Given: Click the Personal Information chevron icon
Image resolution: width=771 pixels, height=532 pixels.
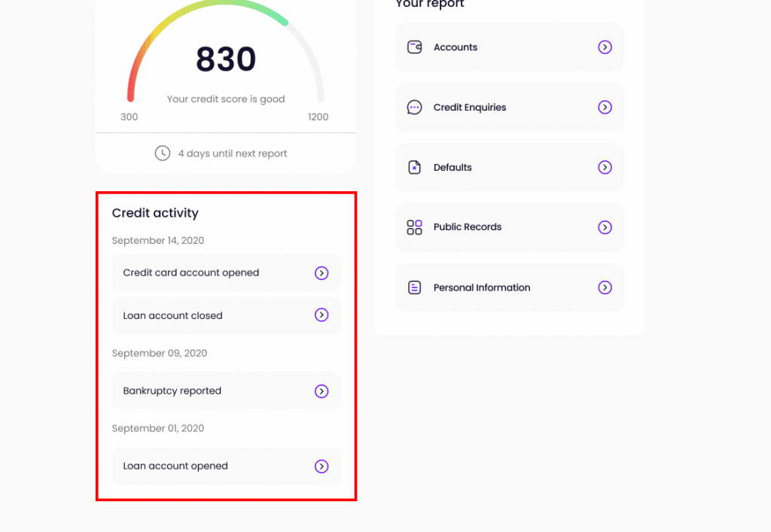Looking at the screenshot, I should (605, 287).
